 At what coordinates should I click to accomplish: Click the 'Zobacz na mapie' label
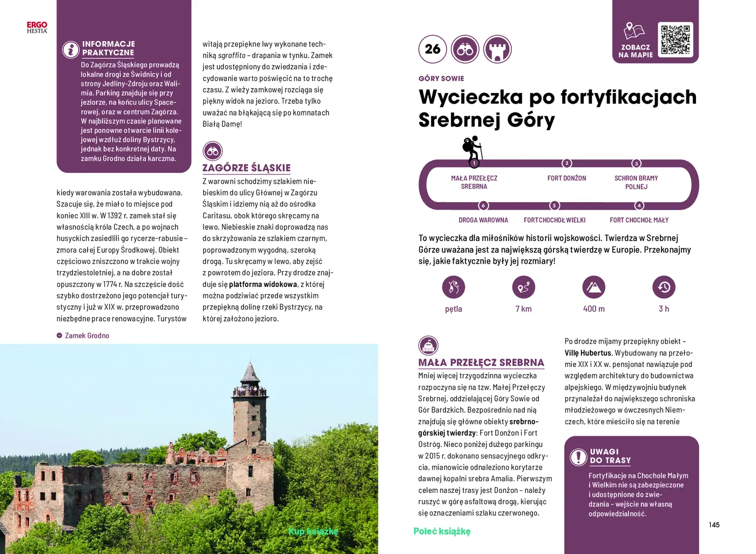pyautogui.click(x=636, y=51)
